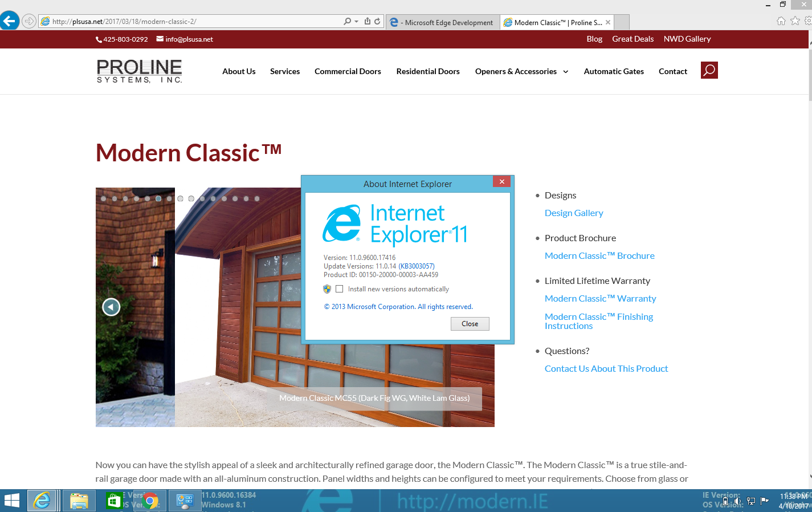
Task: Click the volume speaker tray icon
Action: (x=738, y=501)
